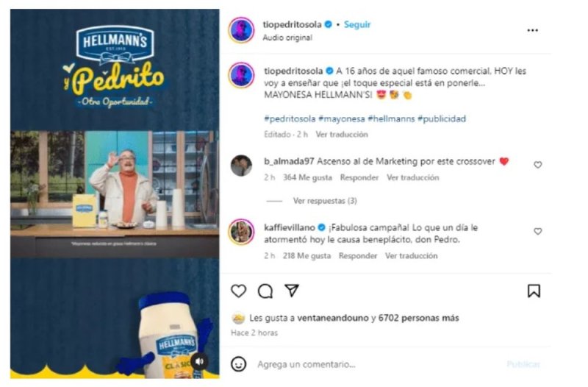This screenshot has height=387, width=588.
Task: Open kaffievillano's profile picture
Action: tap(241, 232)
